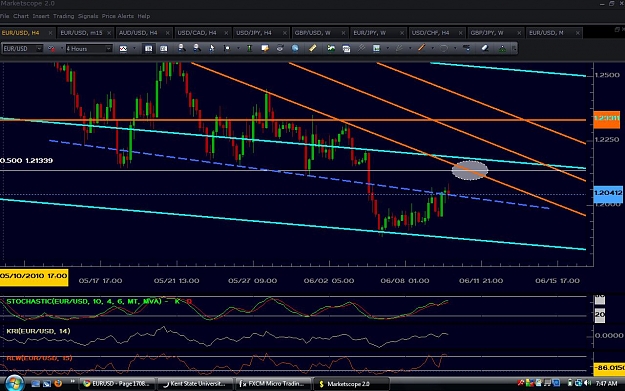Click the STOCHASTIC indicator label
Image resolution: width=625 pixels, height=391 pixels.
coord(99,301)
